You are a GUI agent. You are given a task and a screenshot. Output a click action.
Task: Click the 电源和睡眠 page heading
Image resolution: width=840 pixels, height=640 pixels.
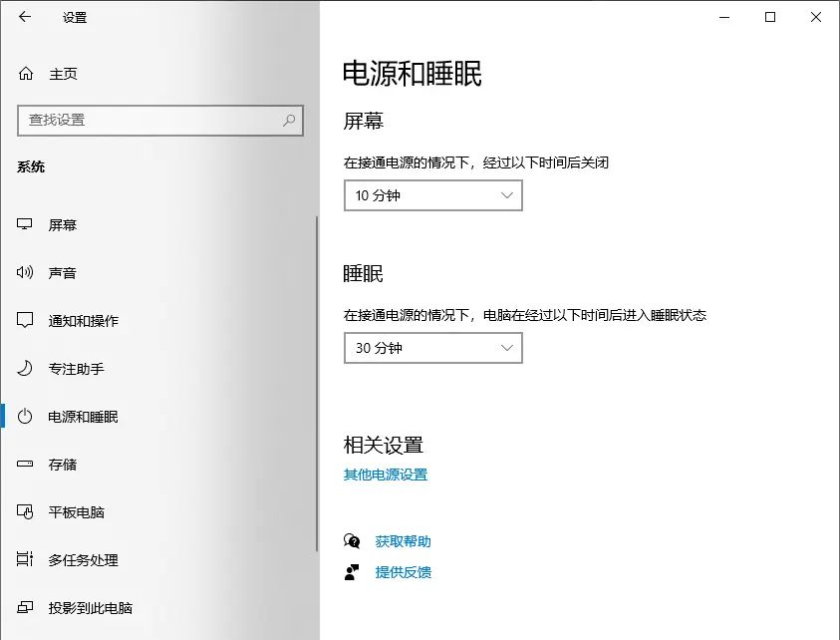tap(413, 74)
